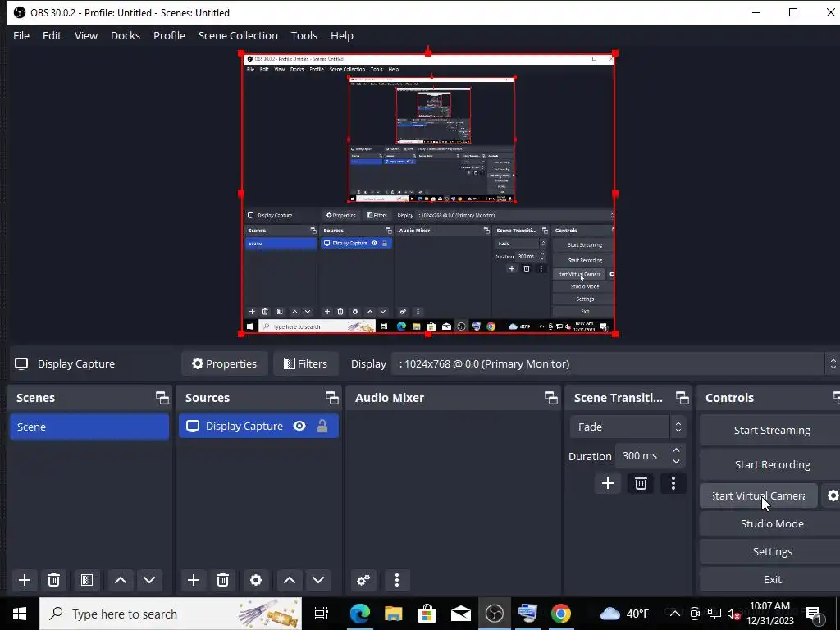840x630 pixels.
Task: Decrease transition duration with down arrow
Action: pyautogui.click(x=676, y=461)
